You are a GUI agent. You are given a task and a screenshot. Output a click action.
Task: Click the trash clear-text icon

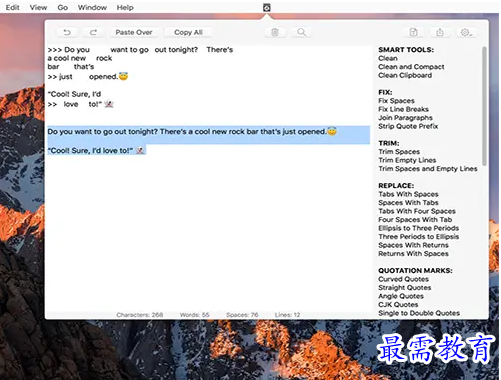point(275,32)
